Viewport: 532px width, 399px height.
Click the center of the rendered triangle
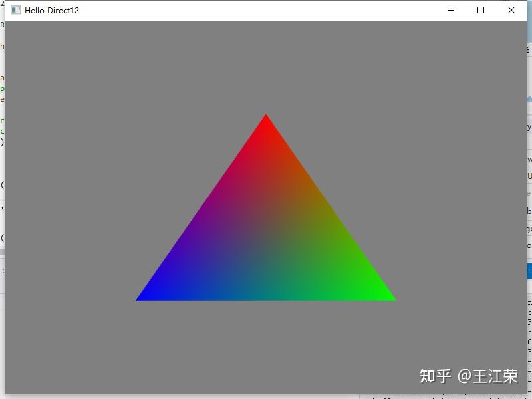(x=266, y=239)
